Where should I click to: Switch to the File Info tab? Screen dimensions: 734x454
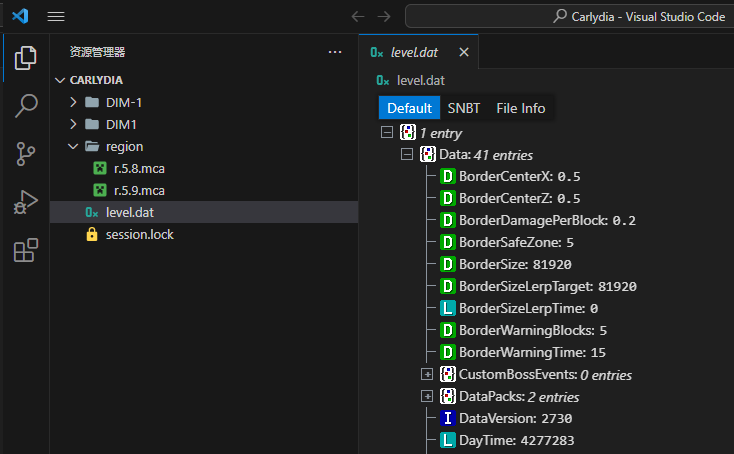[x=521, y=108]
